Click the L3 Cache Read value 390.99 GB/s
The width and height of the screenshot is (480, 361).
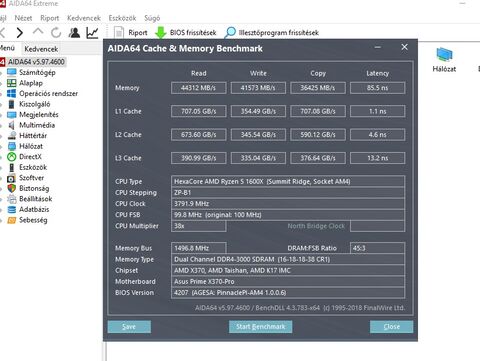[199, 158]
